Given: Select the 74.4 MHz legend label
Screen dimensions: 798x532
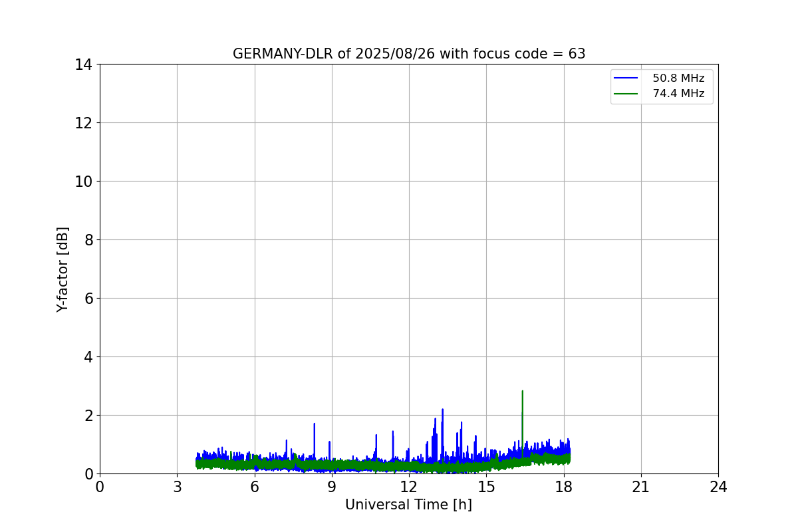Looking at the screenshot, I should pos(678,94).
